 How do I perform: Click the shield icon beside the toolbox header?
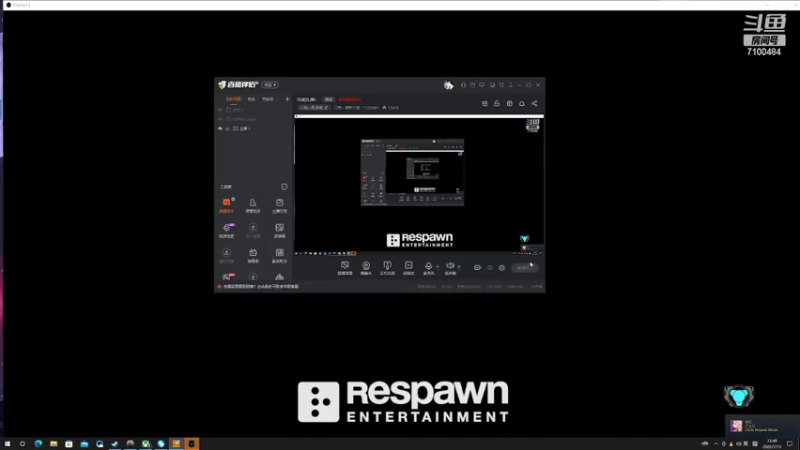[x=284, y=187]
